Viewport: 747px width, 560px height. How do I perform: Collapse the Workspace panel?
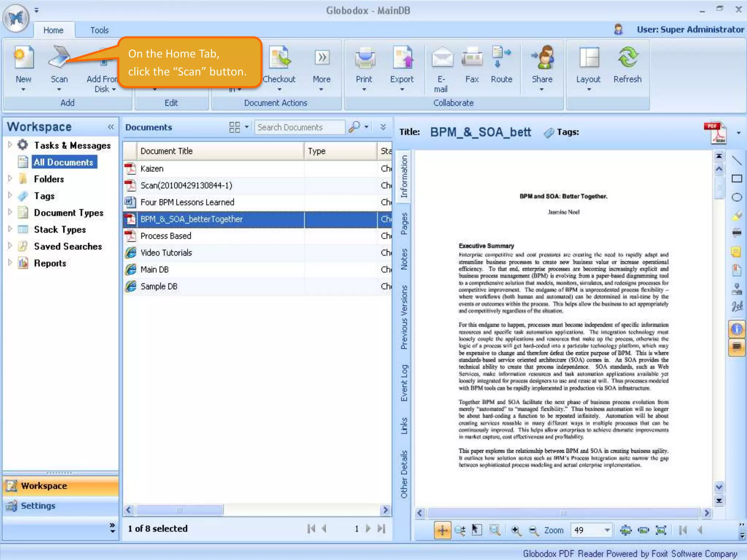111,127
